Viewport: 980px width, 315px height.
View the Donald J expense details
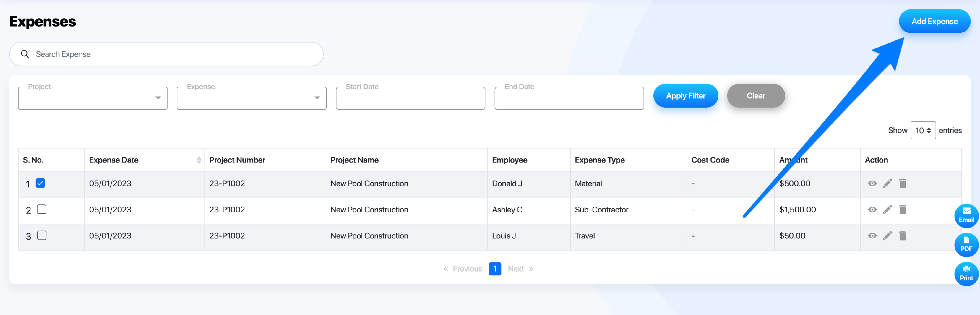click(872, 184)
